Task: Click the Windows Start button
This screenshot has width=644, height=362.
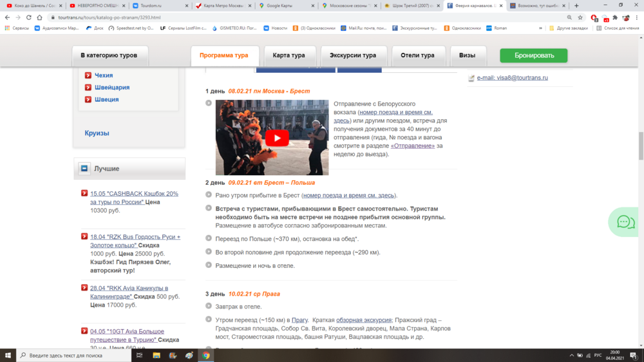Action: 8,355
